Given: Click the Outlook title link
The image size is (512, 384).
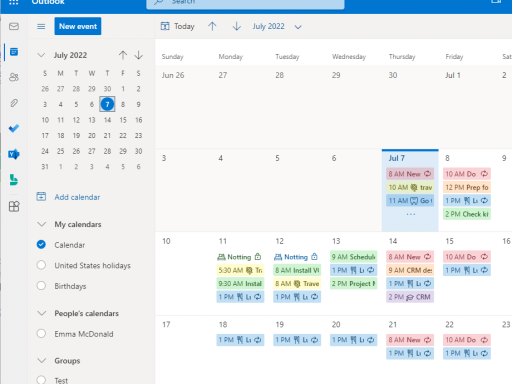Looking at the screenshot, I should tap(48, 2).
